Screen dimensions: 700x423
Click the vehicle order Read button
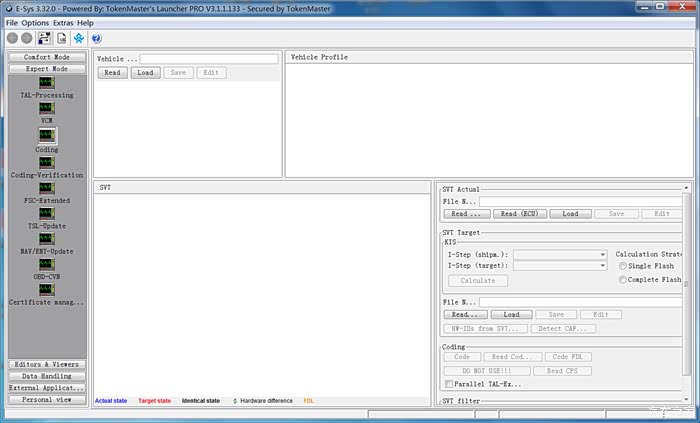tap(112, 73)
